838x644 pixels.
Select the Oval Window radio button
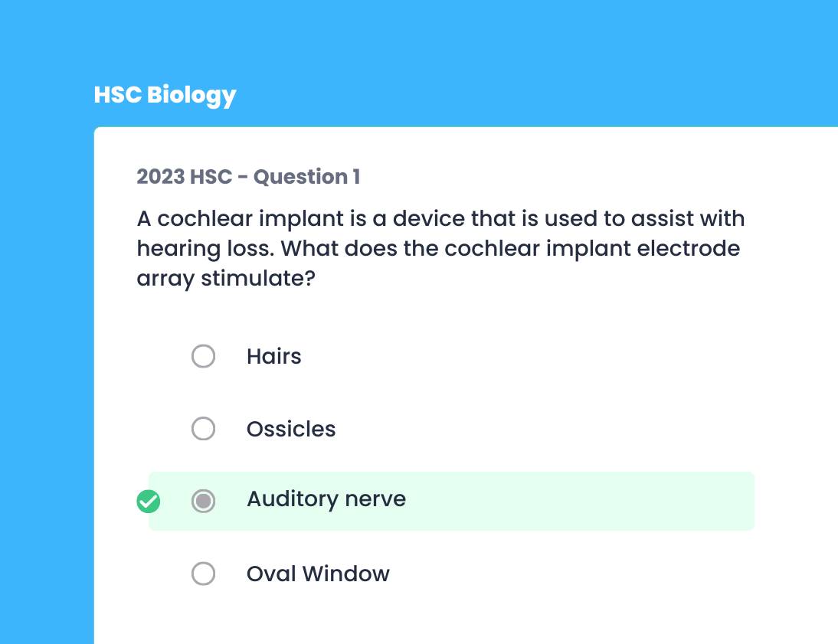point(203,574)
